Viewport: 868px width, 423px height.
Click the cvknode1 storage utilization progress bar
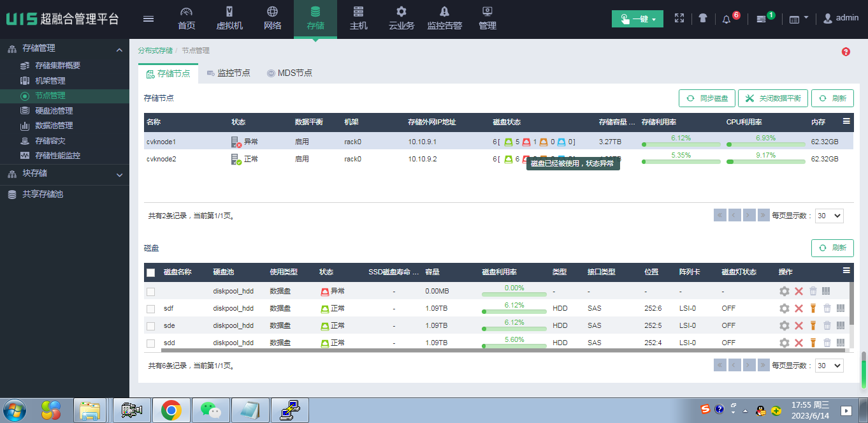(681, 144)
